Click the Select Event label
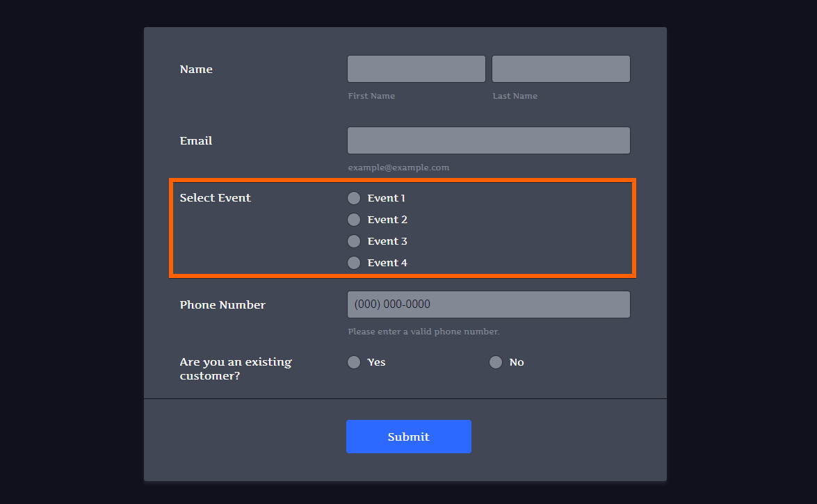 click(215, 198)
